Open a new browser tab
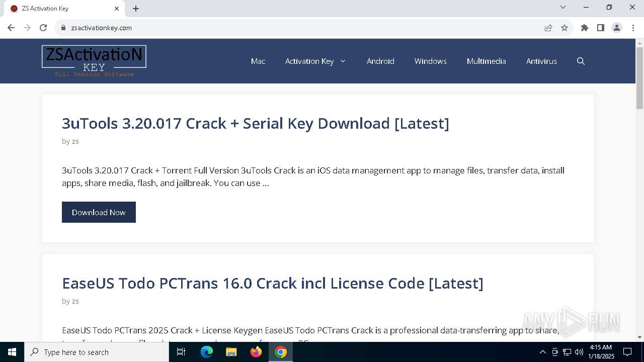 point(136,9)
